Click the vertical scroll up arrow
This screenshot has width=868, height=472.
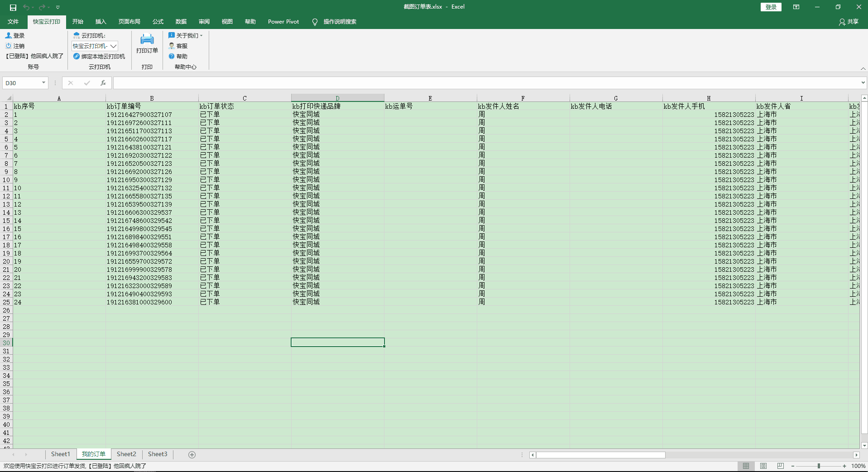point(864,98)
